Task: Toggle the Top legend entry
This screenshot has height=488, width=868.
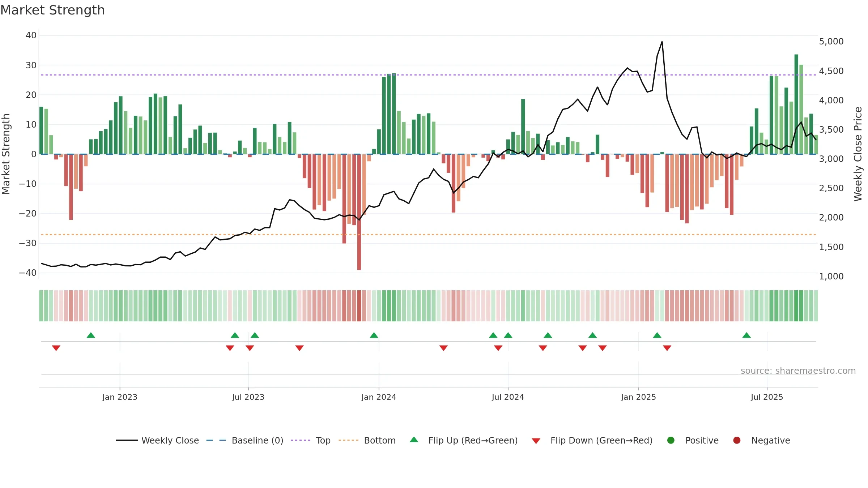Action: coord(311,440)
